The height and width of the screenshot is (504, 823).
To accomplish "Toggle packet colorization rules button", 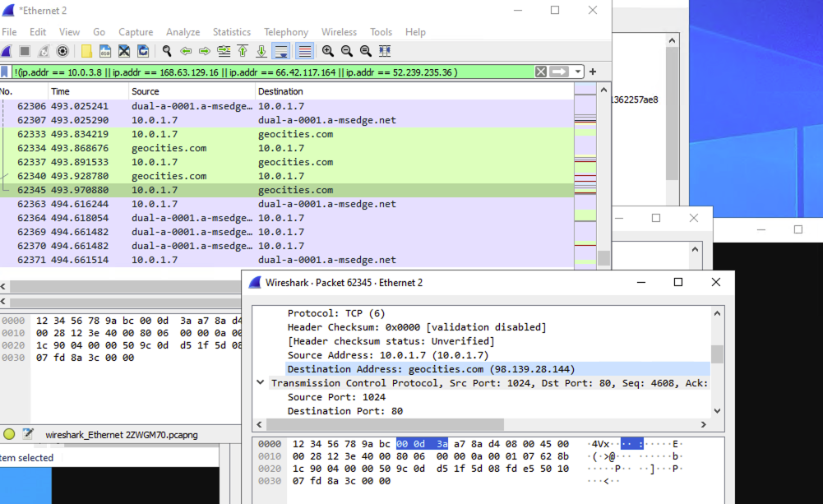I will pos(304,51).
